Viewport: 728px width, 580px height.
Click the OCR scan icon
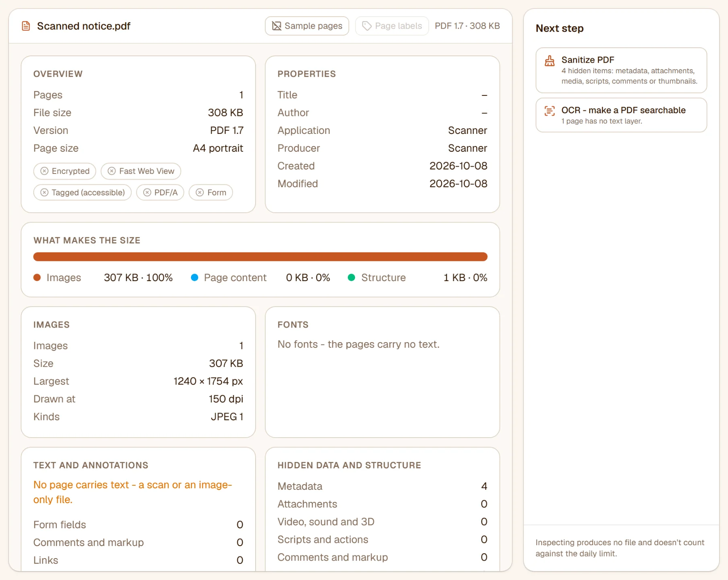point(550,111)
